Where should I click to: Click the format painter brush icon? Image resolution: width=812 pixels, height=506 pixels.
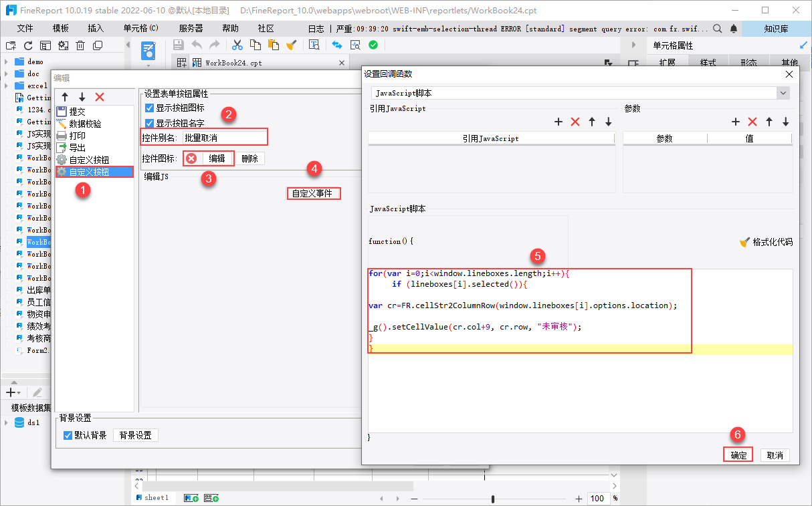291,45
